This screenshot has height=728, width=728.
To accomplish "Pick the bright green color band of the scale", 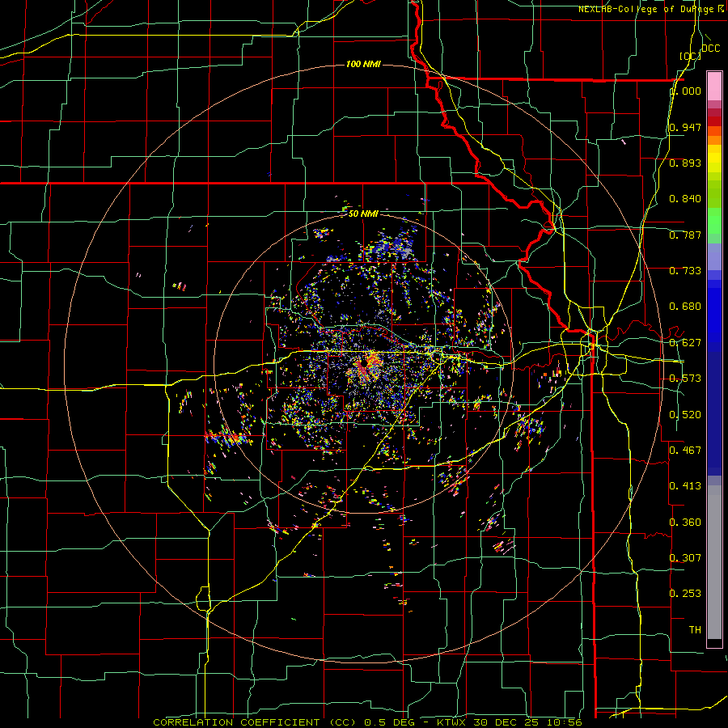I will (x=714, y=221).
